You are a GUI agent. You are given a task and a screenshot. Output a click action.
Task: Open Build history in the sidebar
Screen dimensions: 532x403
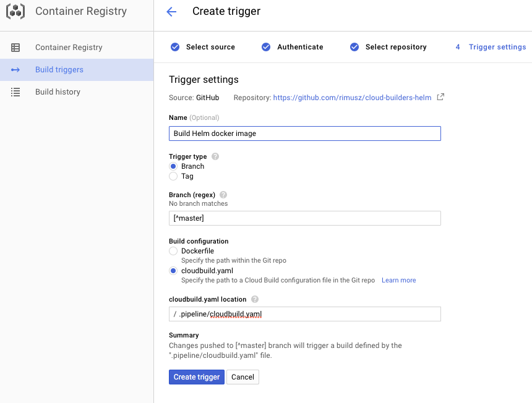pos(77,92)
